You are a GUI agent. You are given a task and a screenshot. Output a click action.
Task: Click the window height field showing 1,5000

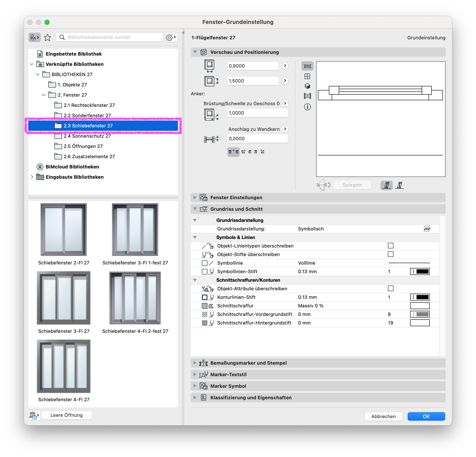[253, 81]
